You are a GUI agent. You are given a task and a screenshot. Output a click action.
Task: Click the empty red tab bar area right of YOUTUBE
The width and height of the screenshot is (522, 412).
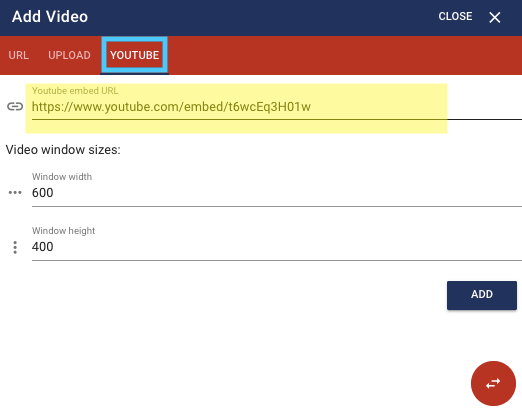343,55
